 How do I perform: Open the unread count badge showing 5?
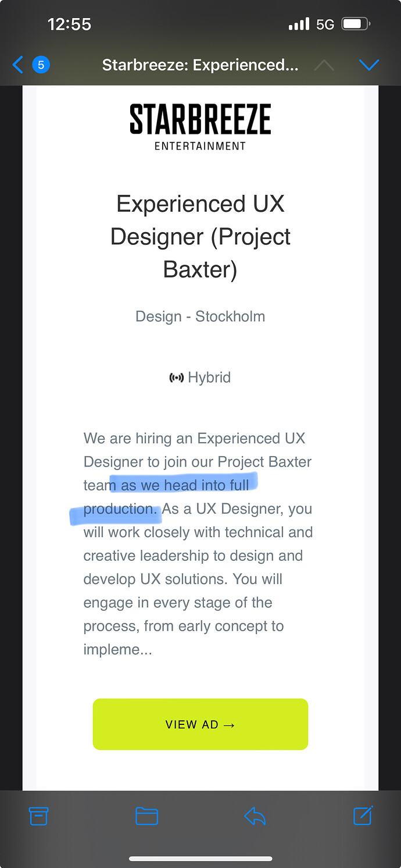(41, 65)
